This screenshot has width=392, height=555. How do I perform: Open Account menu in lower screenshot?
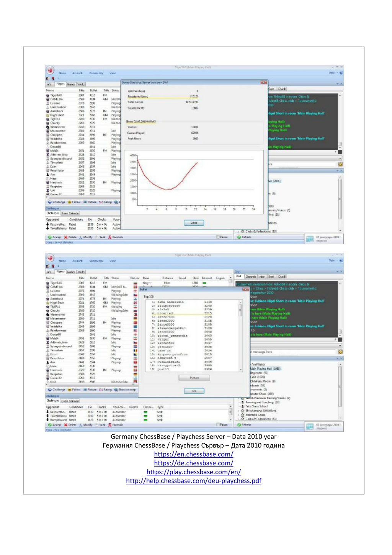tap(77, 261)
